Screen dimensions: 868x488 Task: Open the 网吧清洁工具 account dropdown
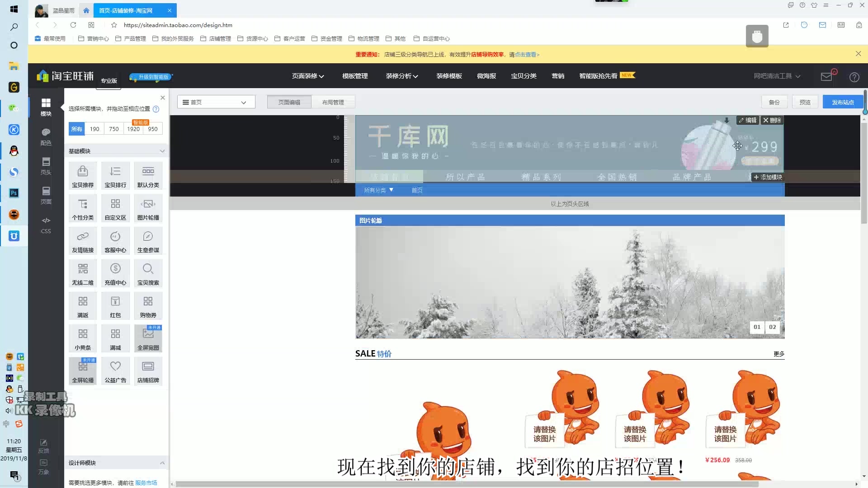[777, 76]
